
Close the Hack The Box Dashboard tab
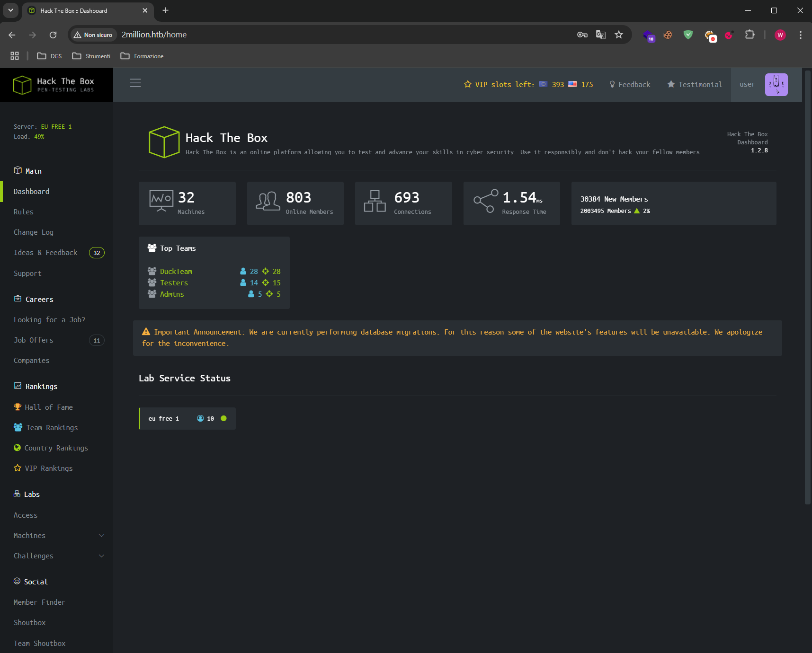pos(145,10)
